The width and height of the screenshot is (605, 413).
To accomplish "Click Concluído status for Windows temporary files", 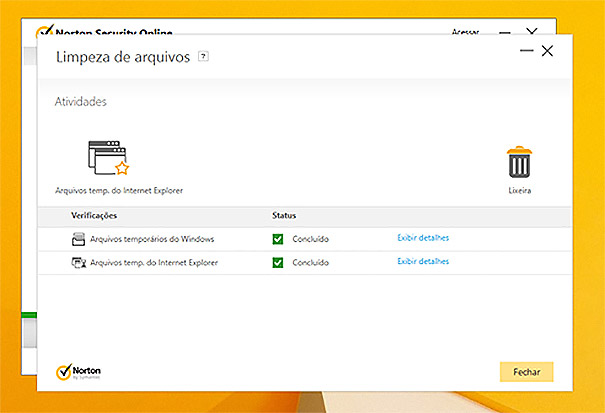I will tap(311, 239).
